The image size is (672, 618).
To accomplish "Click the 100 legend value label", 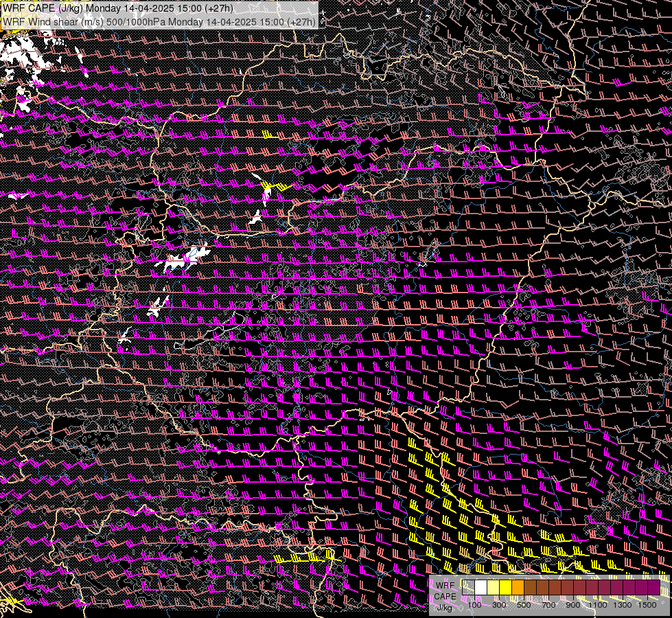I will (x=474, y=605).
